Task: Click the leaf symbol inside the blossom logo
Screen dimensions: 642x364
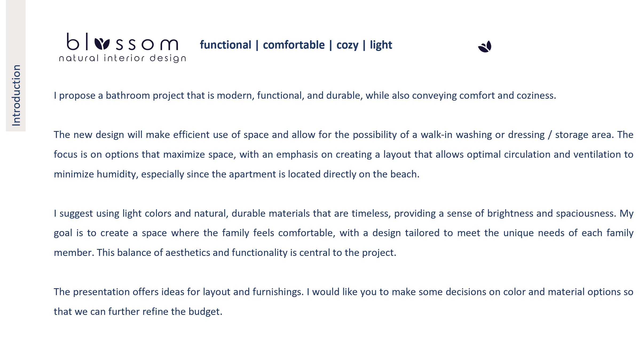Action: click(x=102, y=43)
